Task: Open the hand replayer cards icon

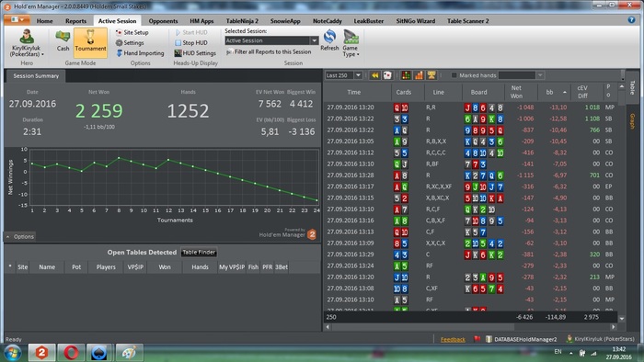Action: (x=387, y=75)
